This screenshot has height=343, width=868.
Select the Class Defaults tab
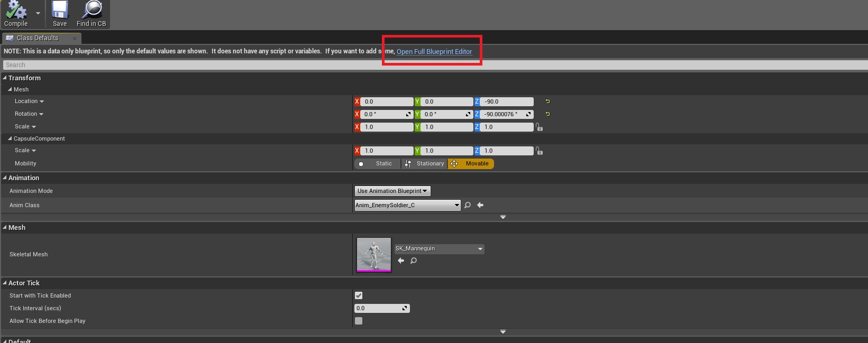pos(37,38)
